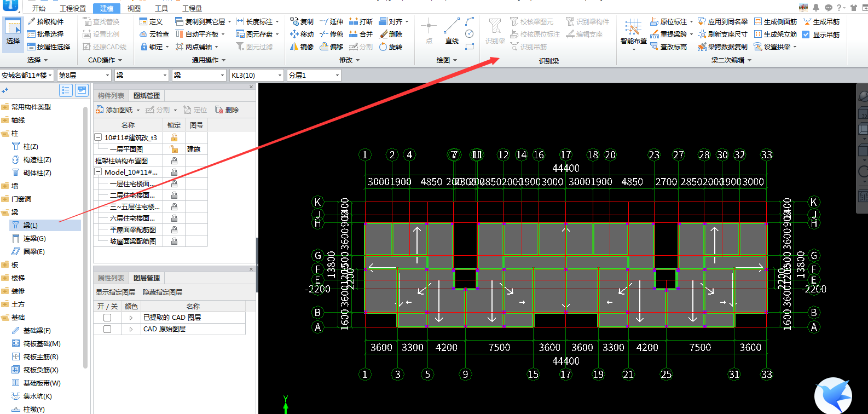Switch to the 工程设置 ribbon tab
This screenshot has height=414, width=868.
[73, 8]
